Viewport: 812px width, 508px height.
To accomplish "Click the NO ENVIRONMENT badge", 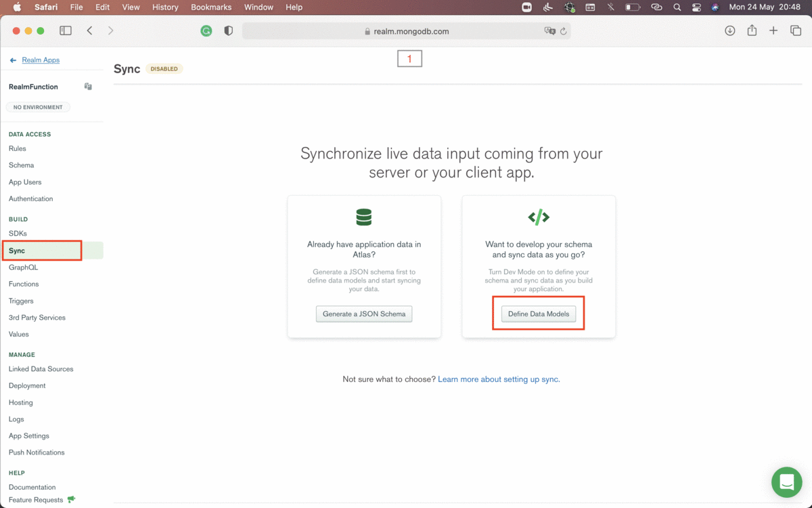I will 38,107.
